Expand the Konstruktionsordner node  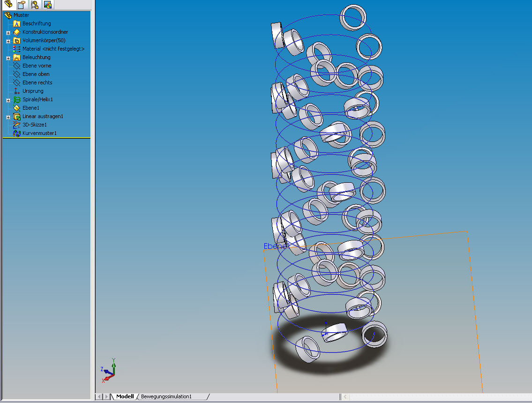8,33
